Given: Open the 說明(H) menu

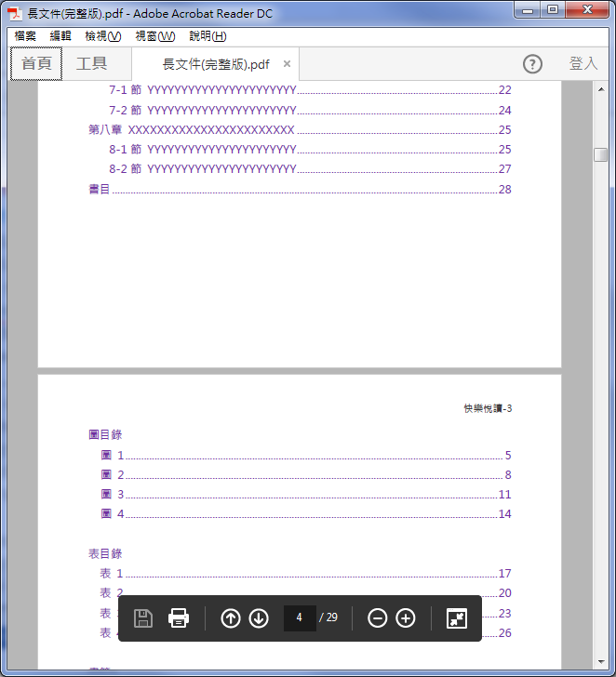Looking at the screenshot, I should (x=208, y=36).
